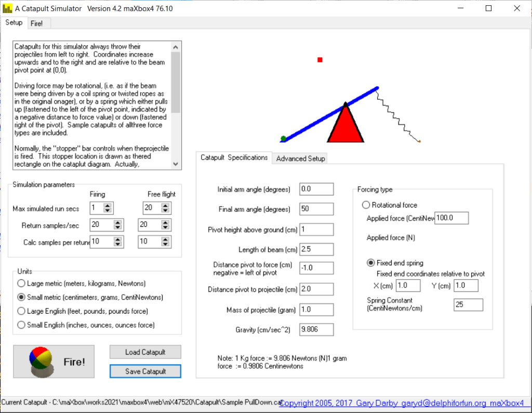
Task: Open the Advanced Setup tab
Action: (300, 159)
